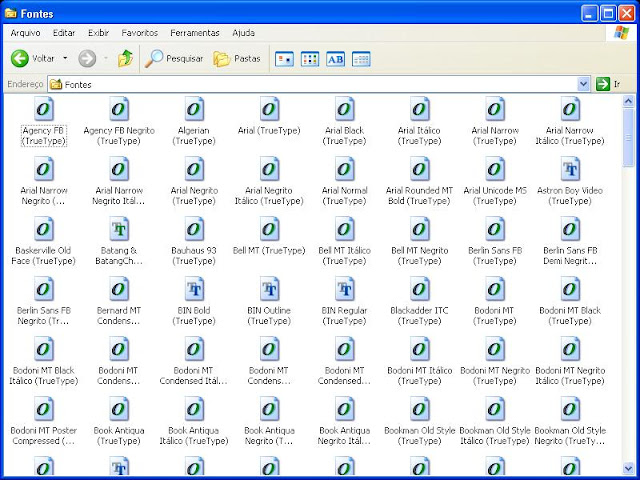Open forward button history dropdown arrow

point(106,59)
